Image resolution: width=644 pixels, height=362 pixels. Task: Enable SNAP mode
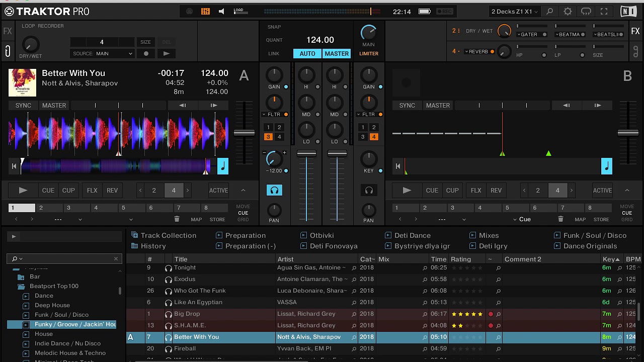[274, 27]
